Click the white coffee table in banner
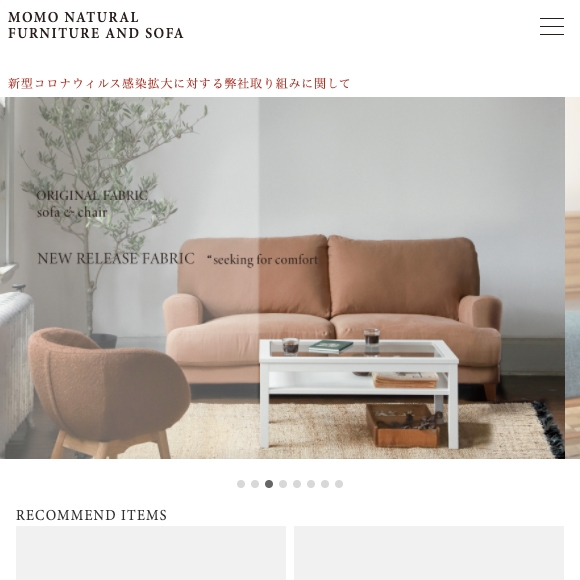This screenshot has width=580, height=580. tap(359, 392)
